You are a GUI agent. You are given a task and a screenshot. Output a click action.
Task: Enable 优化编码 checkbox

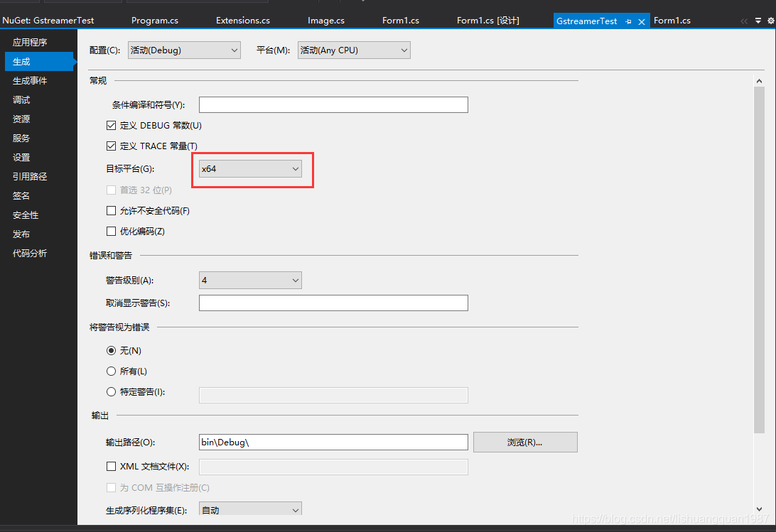pyautogui.click(x=111, y=232)
